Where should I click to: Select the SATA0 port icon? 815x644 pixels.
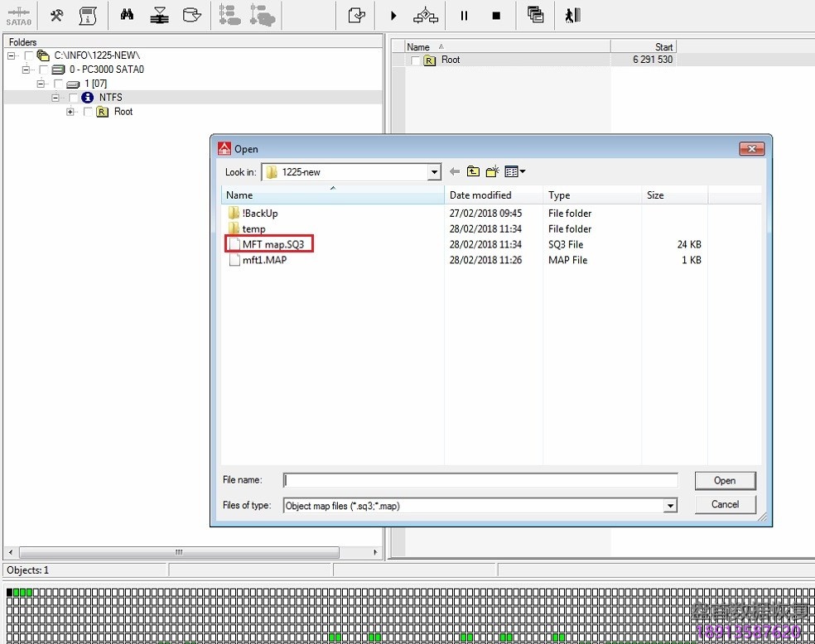17,15
